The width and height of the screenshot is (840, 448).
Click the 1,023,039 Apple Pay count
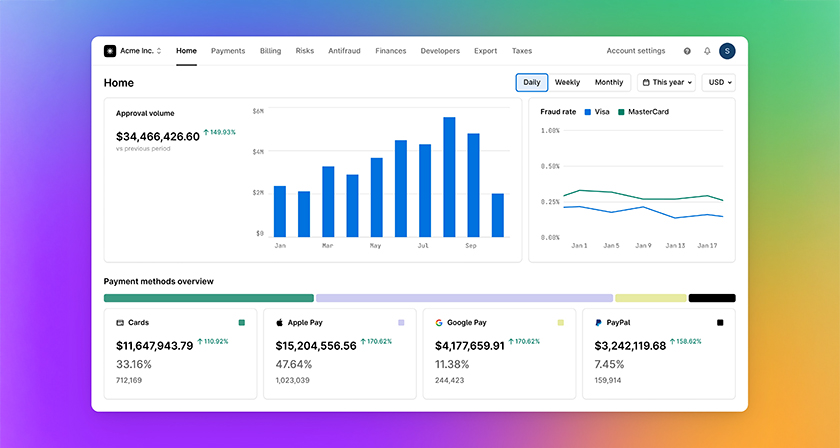pyautogui.click(x=292, y=380)
